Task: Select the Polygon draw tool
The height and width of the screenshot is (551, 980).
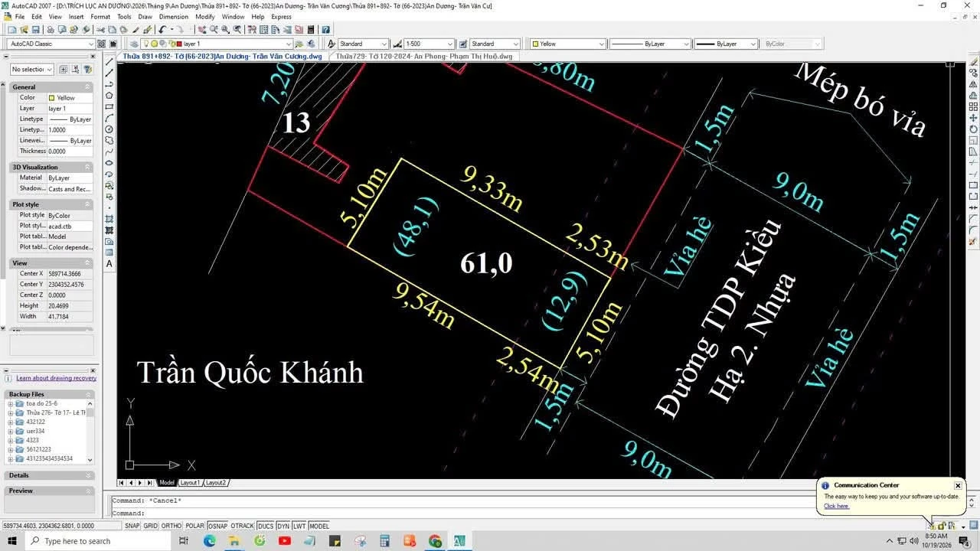Action: 109,95
